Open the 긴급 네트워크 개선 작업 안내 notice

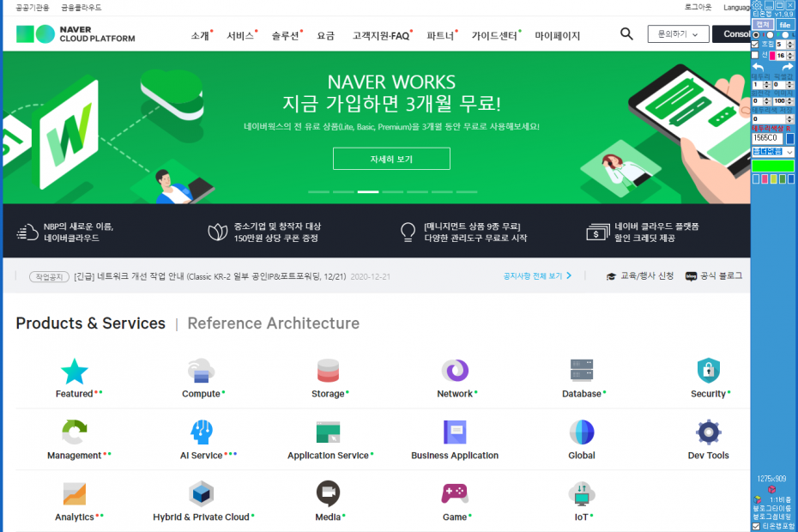point(209,276)
